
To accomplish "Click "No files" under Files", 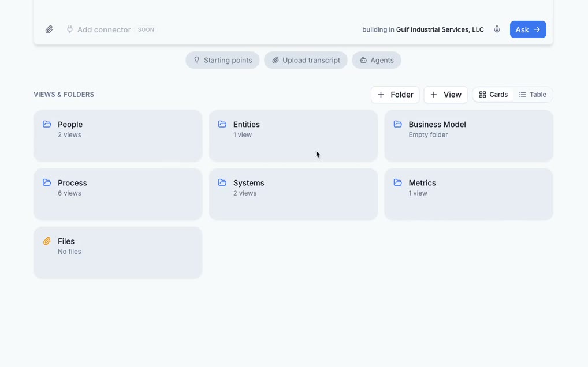I will 69,252.
